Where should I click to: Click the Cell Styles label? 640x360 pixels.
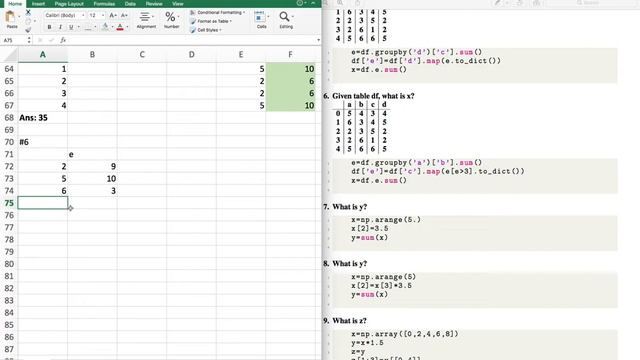[207, 30]
